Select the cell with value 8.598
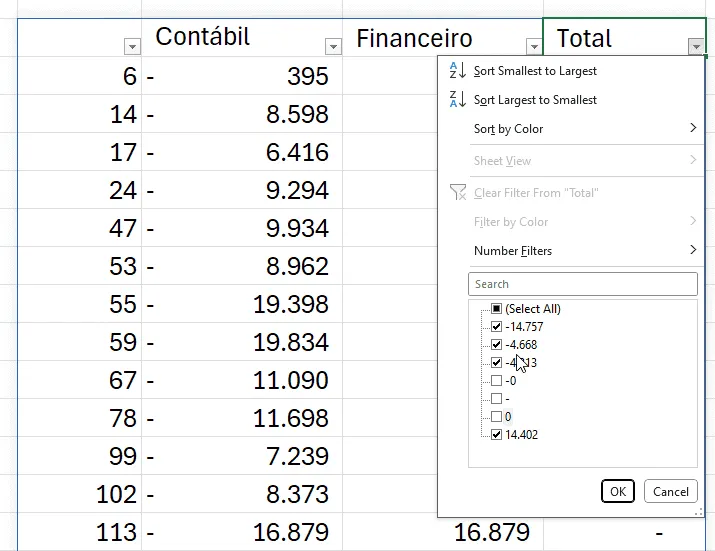Screen dimensions: 715x551 [x=242, y=114]
